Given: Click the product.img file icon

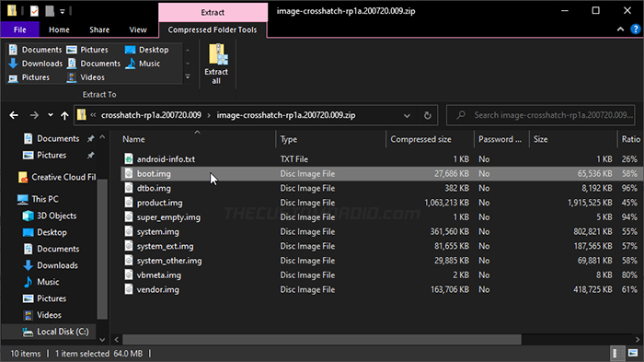Looking at the screenshot, I should click(129, 203).
